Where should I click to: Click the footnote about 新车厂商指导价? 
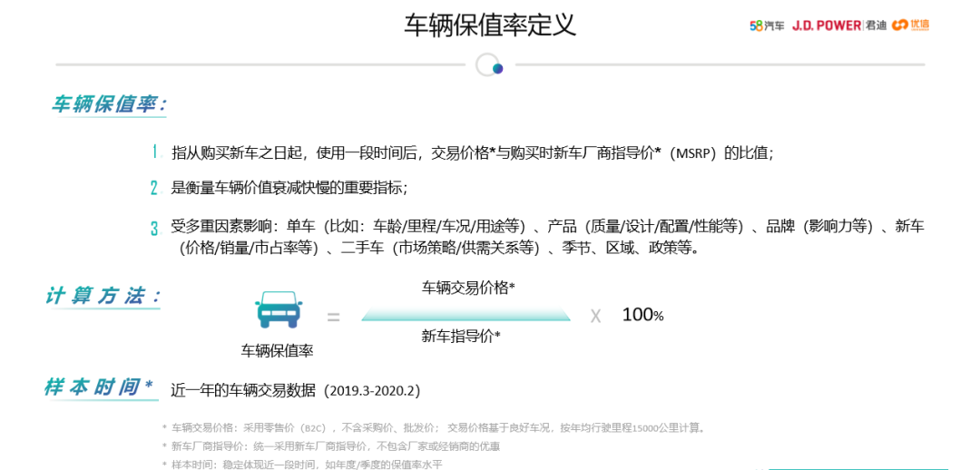point(336,446)
